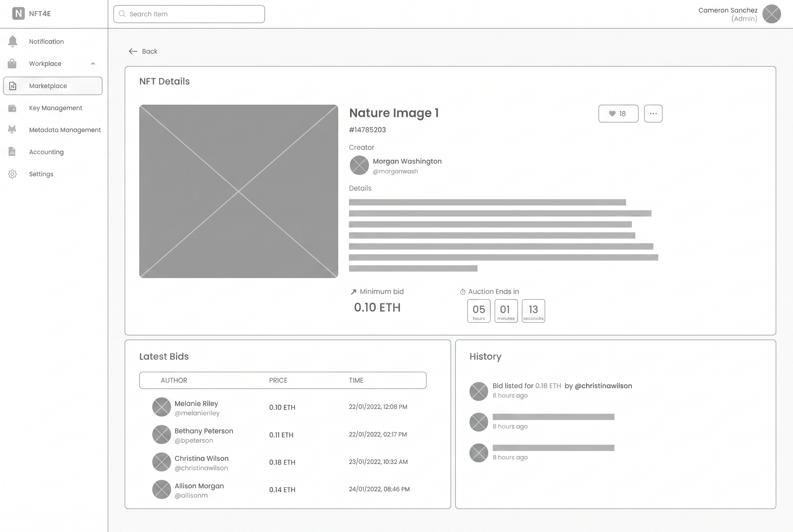Click the 05 hours countdown box
793x532 pixels.
479,311
